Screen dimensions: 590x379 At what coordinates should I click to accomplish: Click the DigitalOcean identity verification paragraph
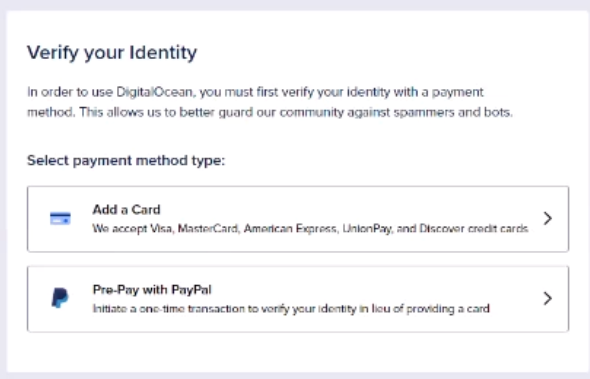click(x=270, y=102)
